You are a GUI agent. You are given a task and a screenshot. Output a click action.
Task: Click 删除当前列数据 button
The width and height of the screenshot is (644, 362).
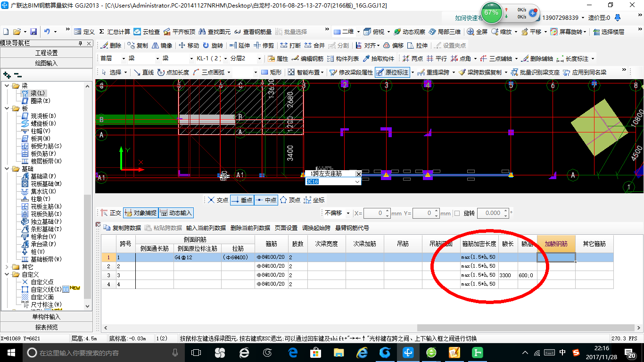point(250,228)
